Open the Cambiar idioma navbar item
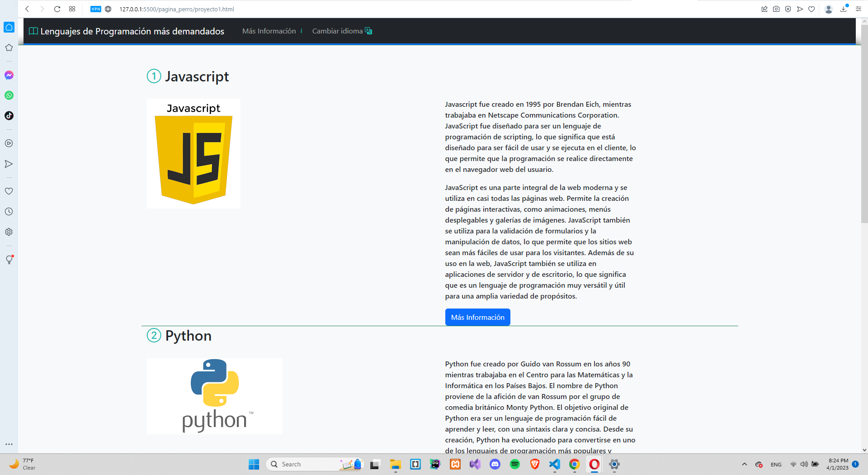 click(342, 31)
